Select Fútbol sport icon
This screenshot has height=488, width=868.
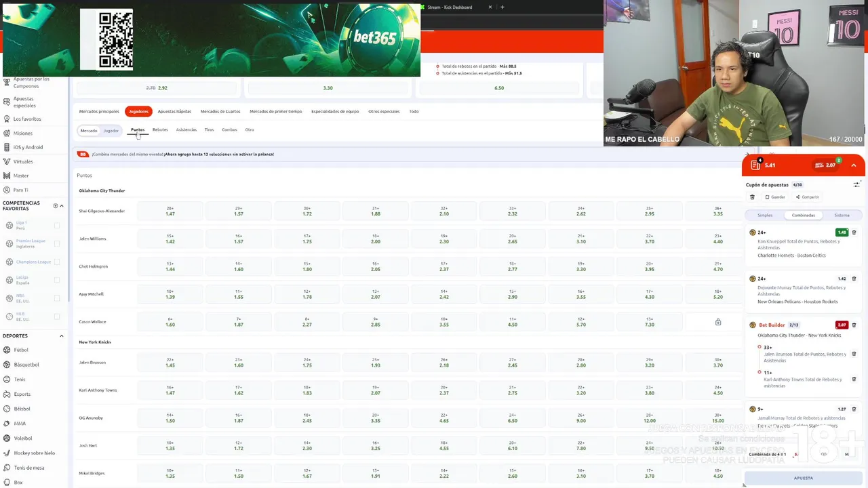click(7, 350)
